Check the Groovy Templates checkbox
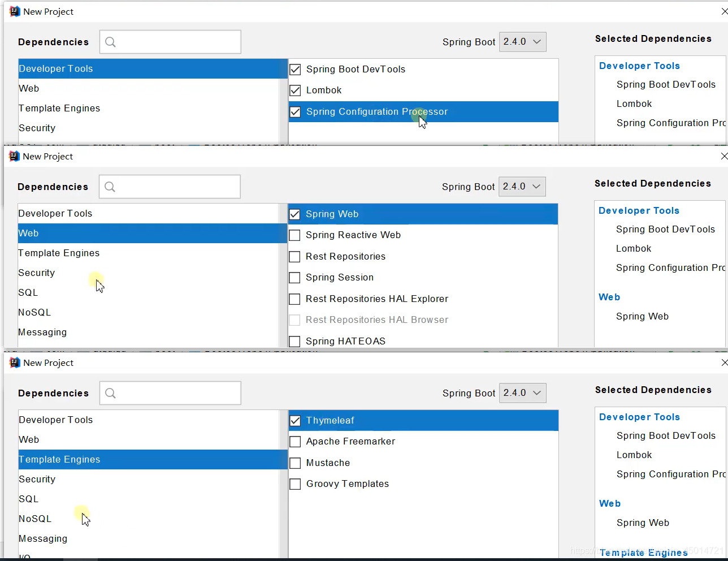Viewport: 728px width, 561px height. (x=295, y=484)
